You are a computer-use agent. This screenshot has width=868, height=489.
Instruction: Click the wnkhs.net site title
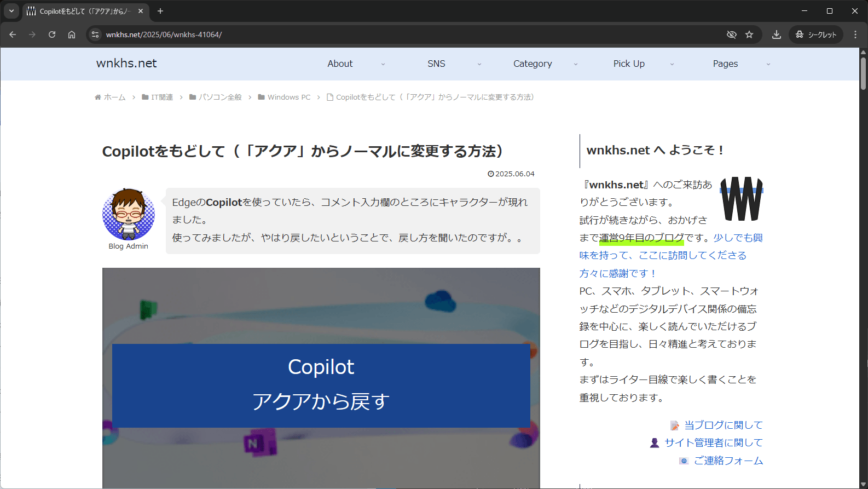pyautogui.click(x=126, y=64)
